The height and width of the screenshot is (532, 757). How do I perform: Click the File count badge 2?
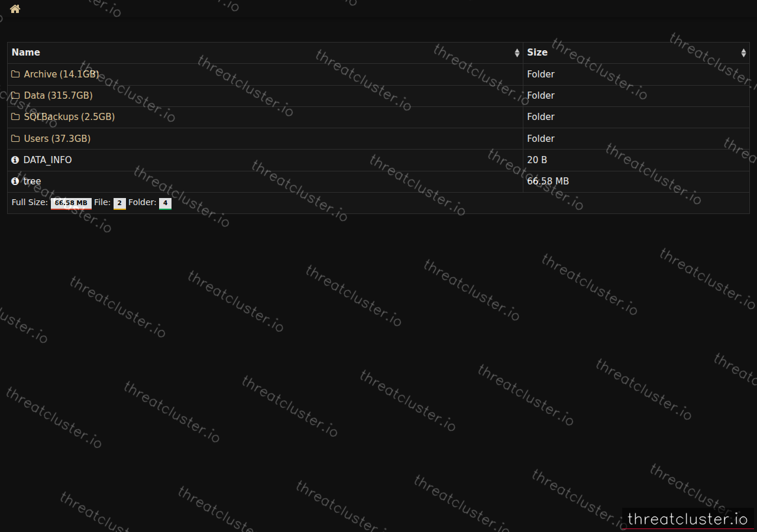[x=119, y=203]
